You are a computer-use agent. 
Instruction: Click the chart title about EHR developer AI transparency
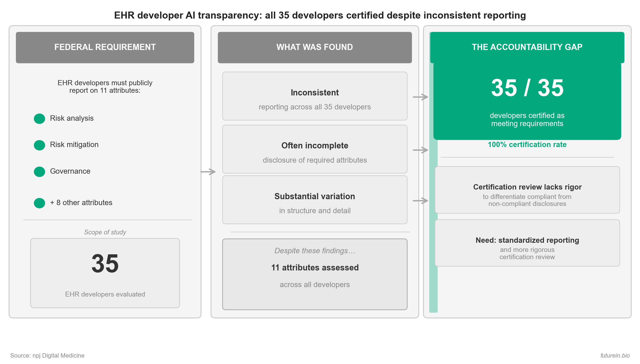[320, 15]
